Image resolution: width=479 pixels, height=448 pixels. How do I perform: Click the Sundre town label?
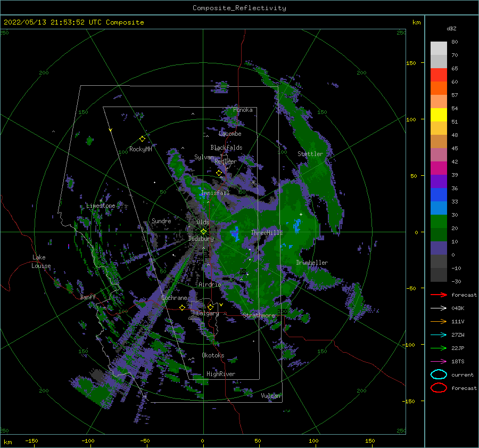[x=161, y=221]
